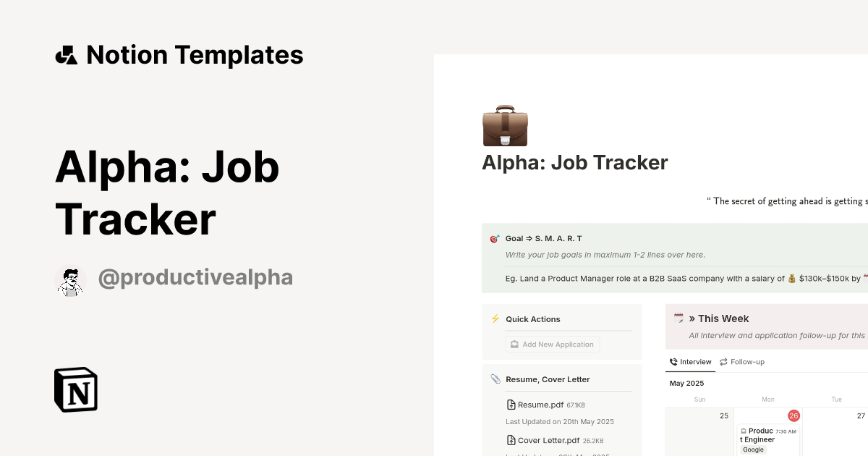The height and width of the screenshot is (456, 868).
Task: Click the Google tag on the calendar event
Action: (753, 449)
